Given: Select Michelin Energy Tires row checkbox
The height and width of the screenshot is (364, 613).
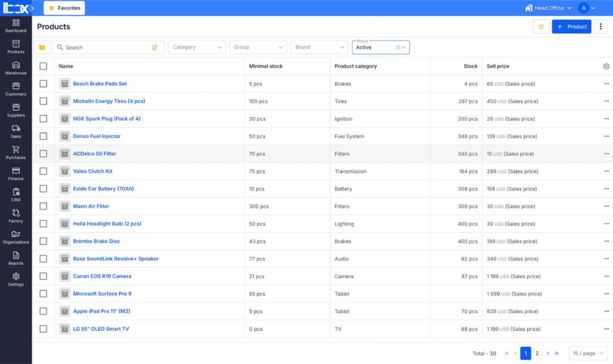Looking at the screenshot, I should tap(44, 101).
